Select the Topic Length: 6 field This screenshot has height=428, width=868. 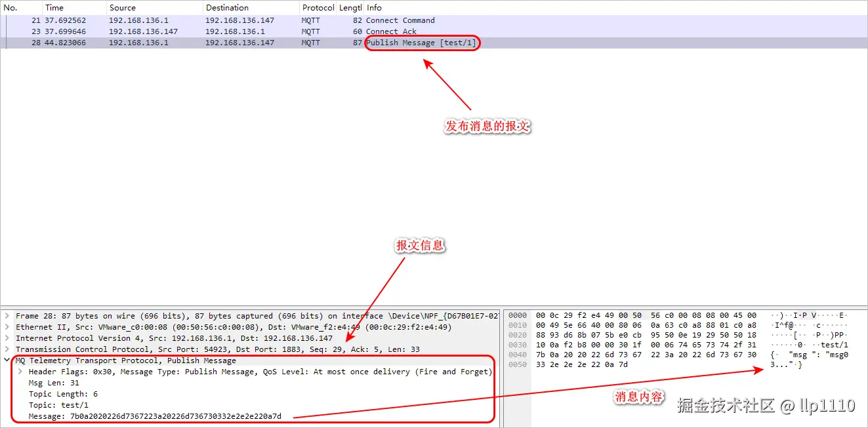[x=63, y=394]
